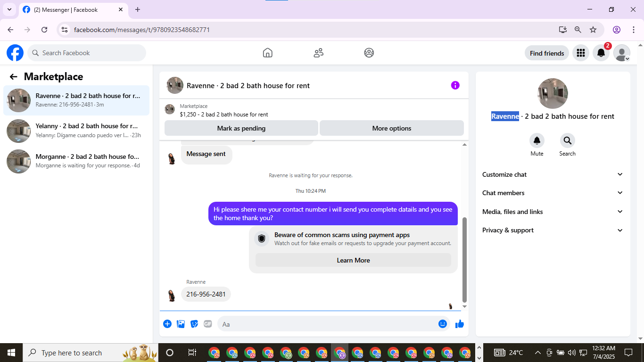Image resolution: width=644 pixels, height=362 pixels.
Task: Bookmark this page with star icon
Action: point(593,30)
